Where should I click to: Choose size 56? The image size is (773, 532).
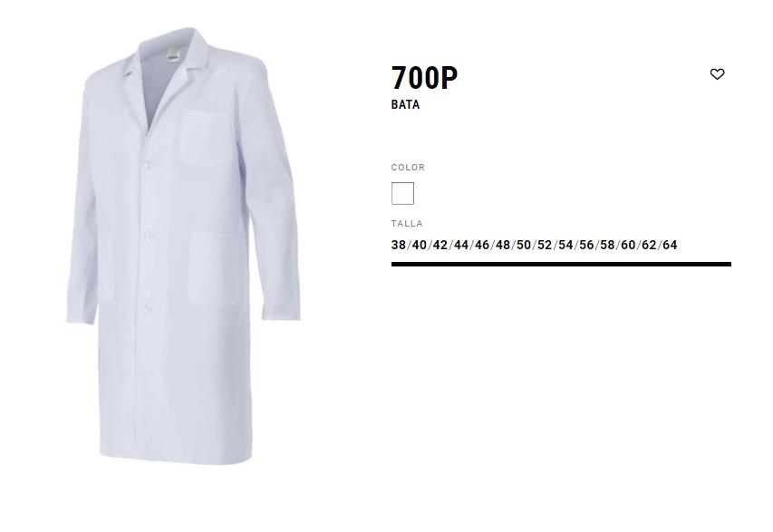(x=586, y=245)
